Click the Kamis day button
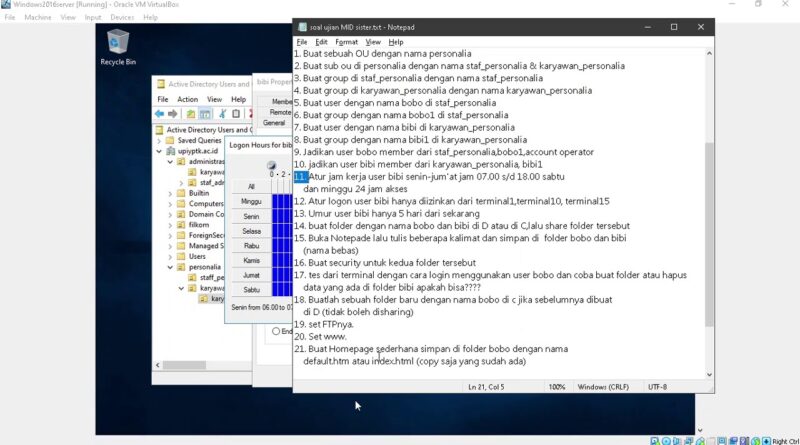This screenshot has width=800, height=445. pos(251,260)
